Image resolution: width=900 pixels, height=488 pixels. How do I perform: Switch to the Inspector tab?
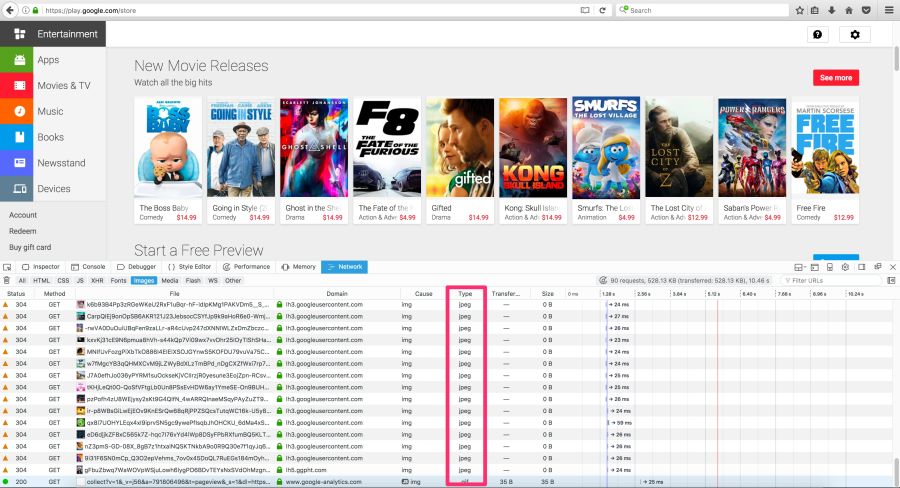coord(41,267)
